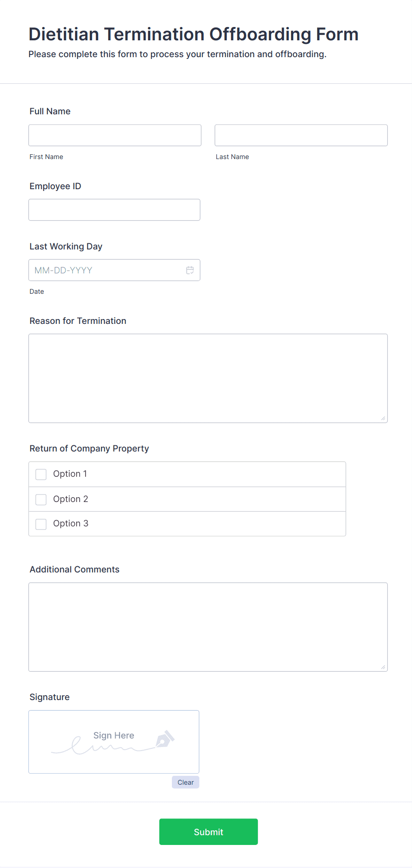
Task: Focus the First Name input field
Action: (x=115, y=135)
